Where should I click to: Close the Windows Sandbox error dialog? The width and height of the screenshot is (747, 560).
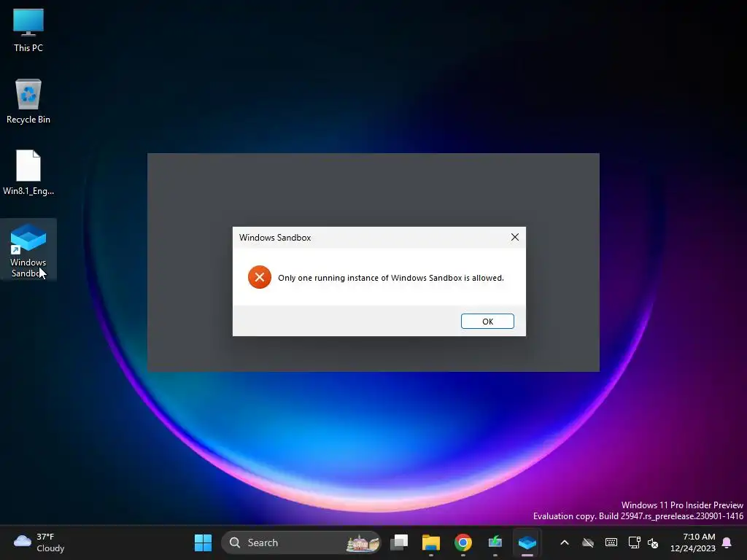click(515, 237)
